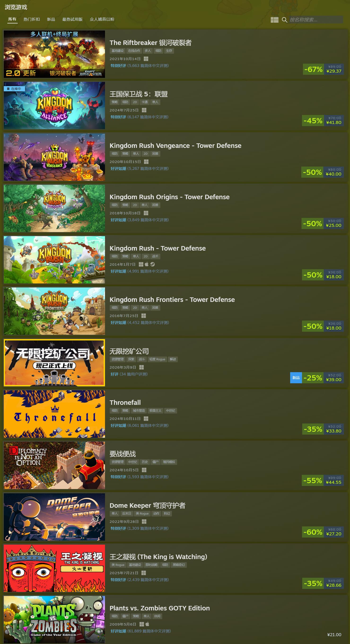The image size is (350, 644).
Task: Click the 在库中 library badge
Action: click(x=14, y=89)
